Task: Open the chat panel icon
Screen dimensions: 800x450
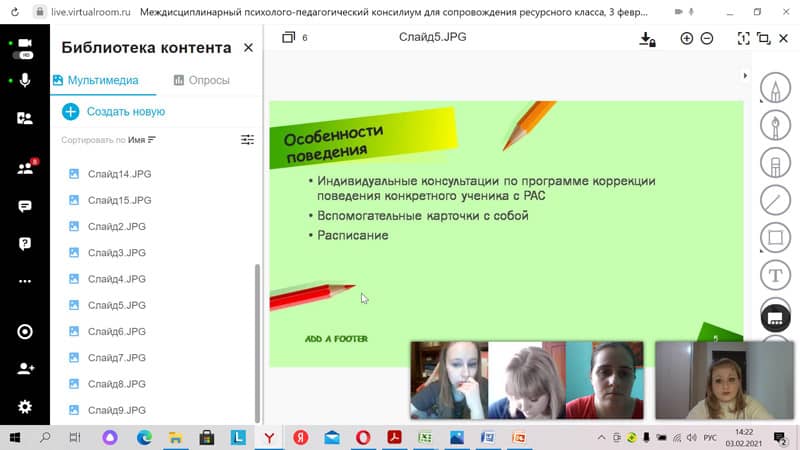Action: pyautogui.click(x=24, y=206)
